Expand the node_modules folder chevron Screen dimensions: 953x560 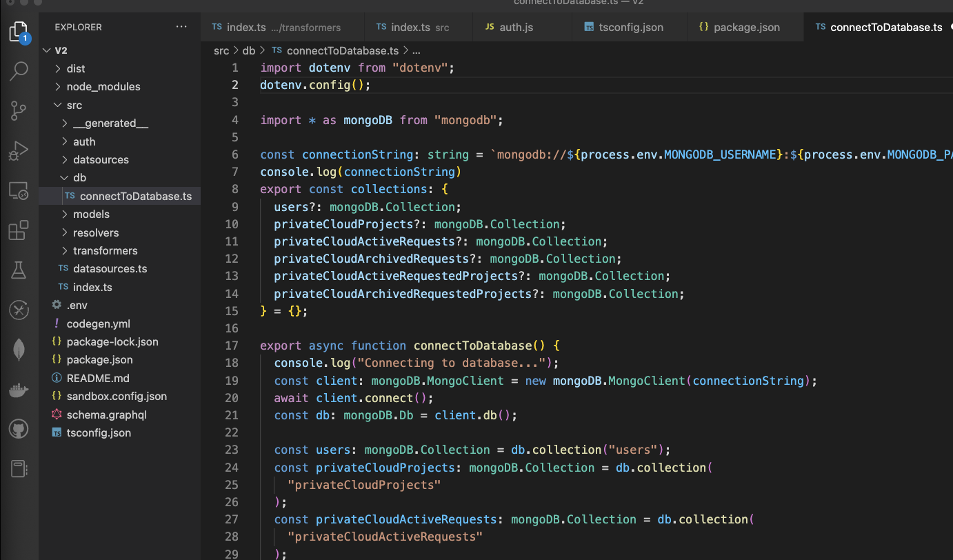(x=58, y=86)
